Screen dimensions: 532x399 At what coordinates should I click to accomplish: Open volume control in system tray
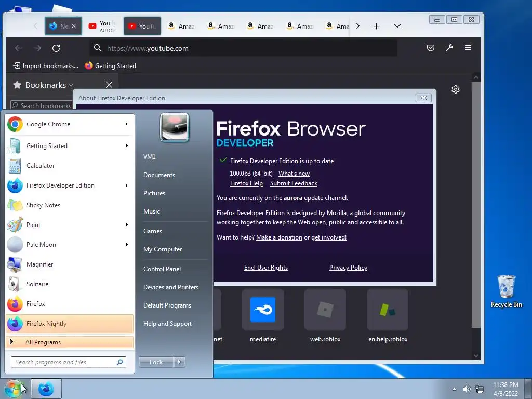[467, 389]
